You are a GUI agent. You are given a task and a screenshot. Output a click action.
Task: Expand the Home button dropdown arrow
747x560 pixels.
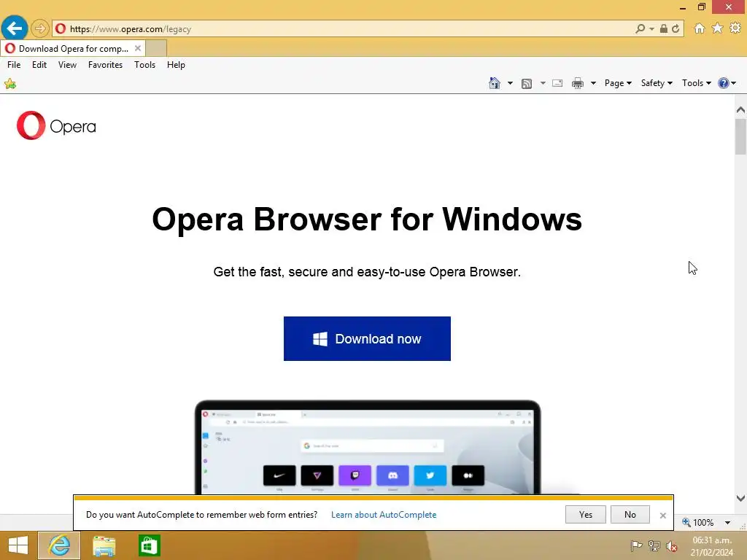[510, 83]
